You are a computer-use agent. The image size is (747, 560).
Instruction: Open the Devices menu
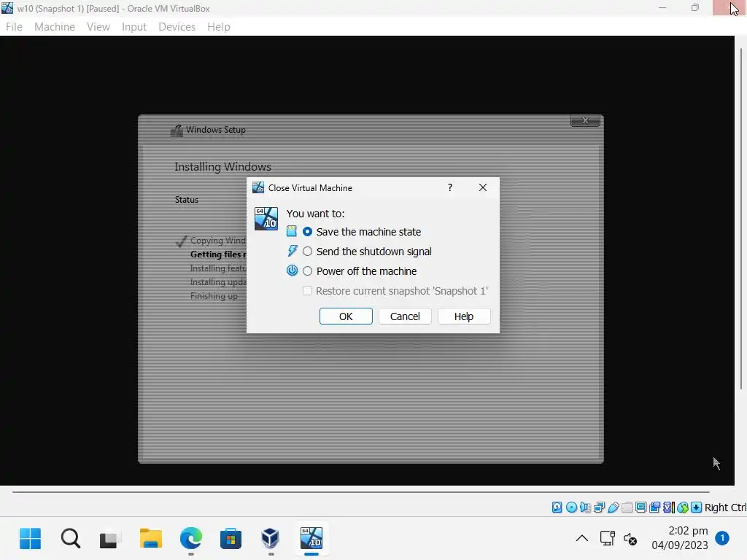pos(177,27)
